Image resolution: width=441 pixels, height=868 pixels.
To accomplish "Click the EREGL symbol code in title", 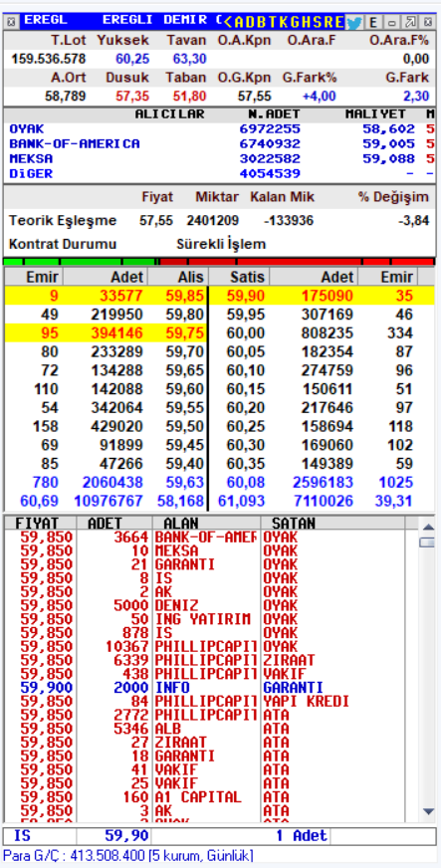I will tap(46, 21).
